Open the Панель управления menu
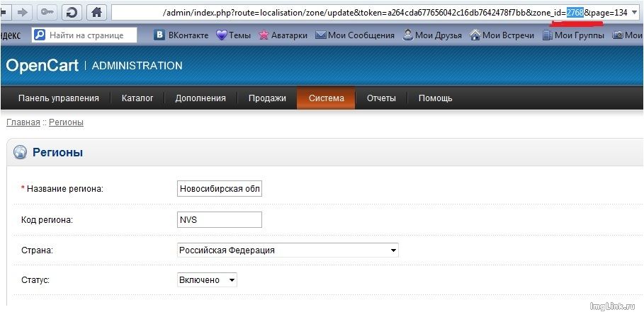 point(59,98)
